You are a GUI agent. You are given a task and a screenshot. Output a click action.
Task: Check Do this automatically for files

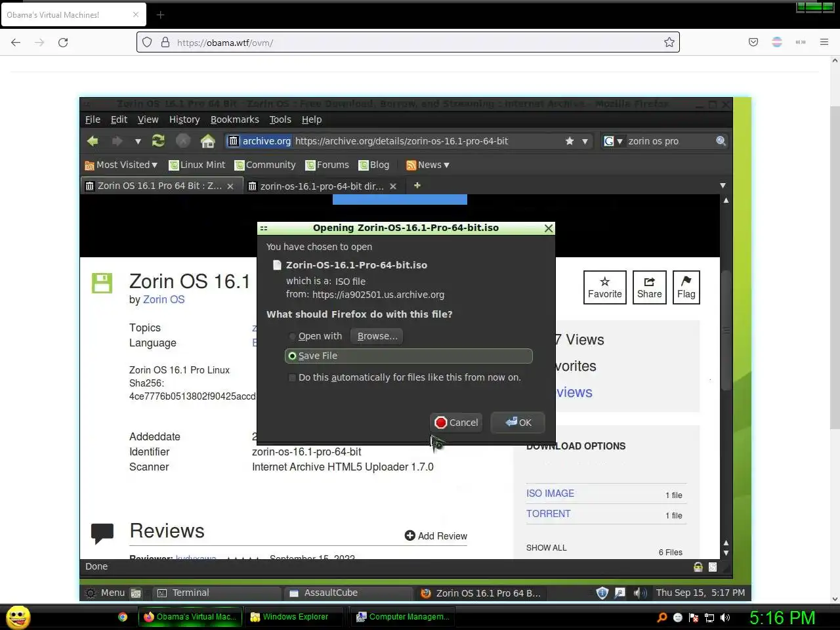pos(292,377)
